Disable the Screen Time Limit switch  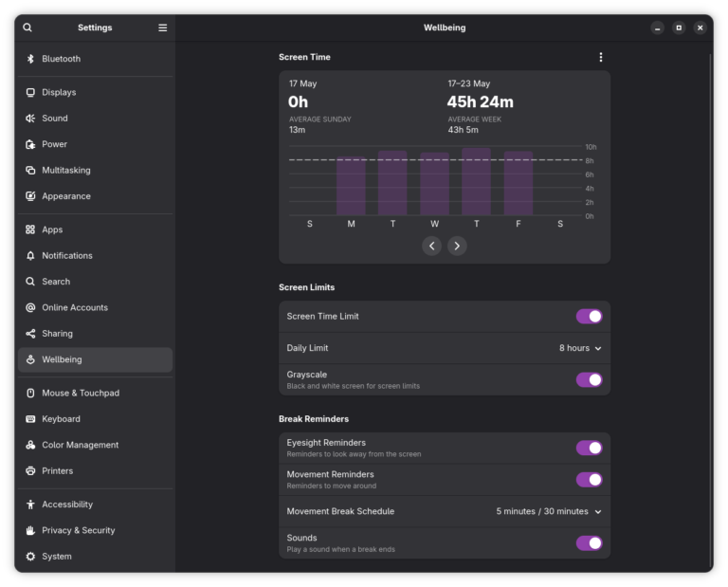click(590, 316)
